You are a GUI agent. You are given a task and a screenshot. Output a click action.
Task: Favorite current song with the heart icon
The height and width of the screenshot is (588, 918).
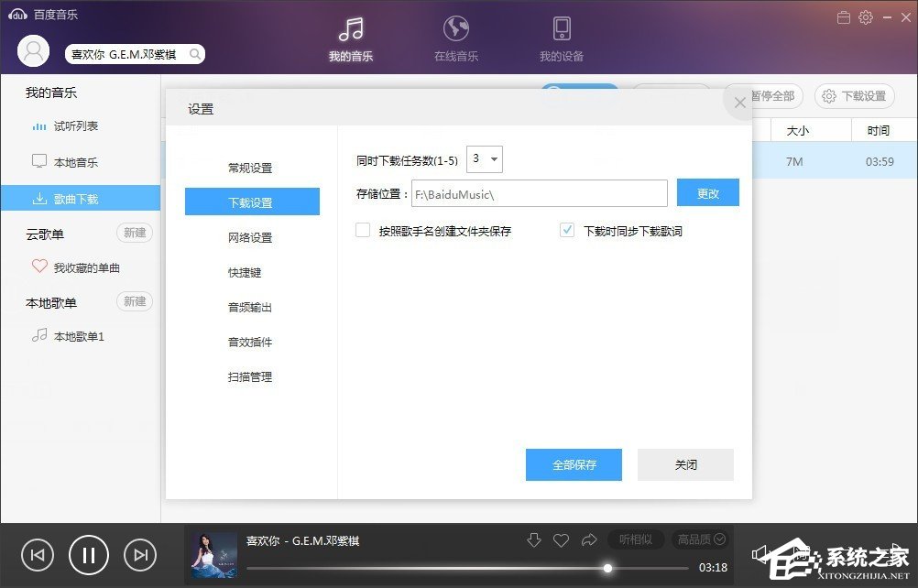pyautogui.click(x=562, y=540)
